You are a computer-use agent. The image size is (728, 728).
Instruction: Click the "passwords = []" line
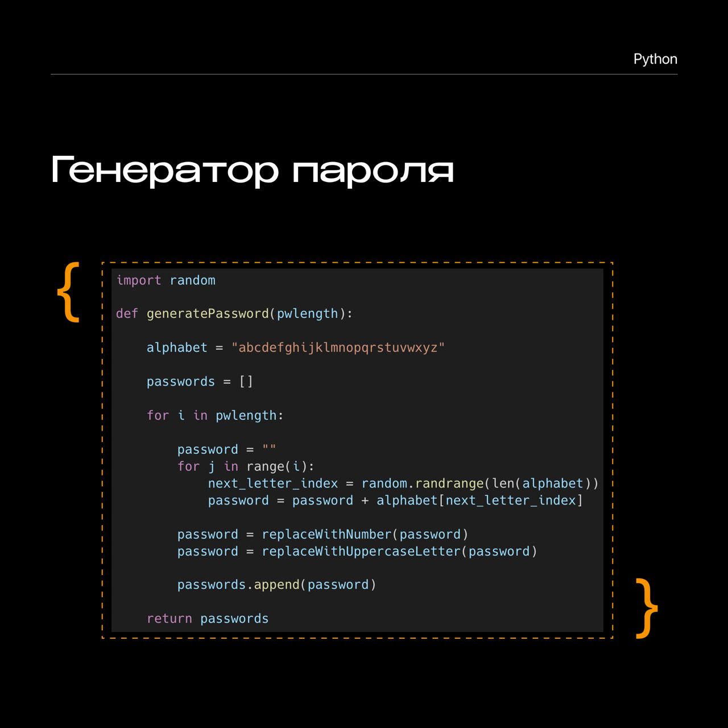[x=200, y=382]
